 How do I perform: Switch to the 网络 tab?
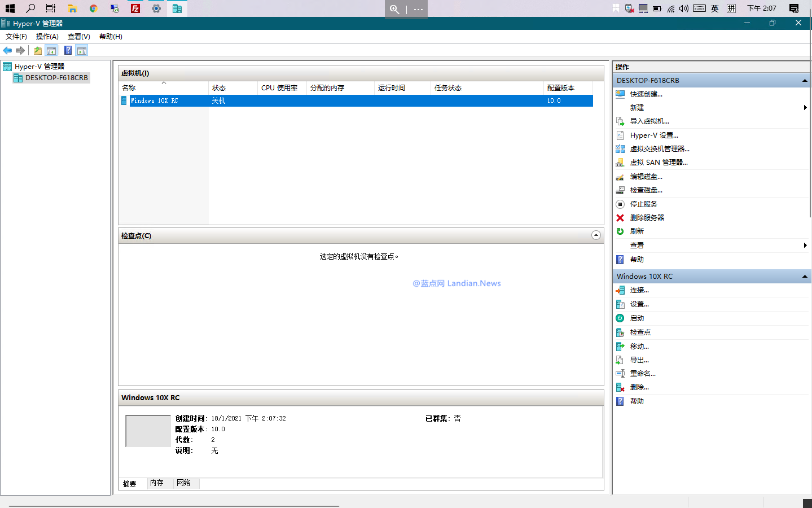[x=183, y=483]
